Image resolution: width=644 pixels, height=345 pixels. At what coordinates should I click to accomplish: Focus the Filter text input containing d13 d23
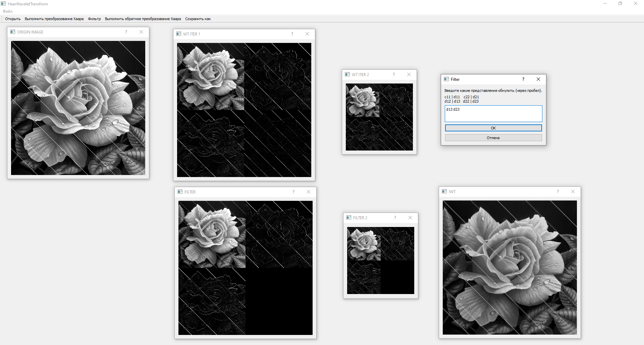493,114
